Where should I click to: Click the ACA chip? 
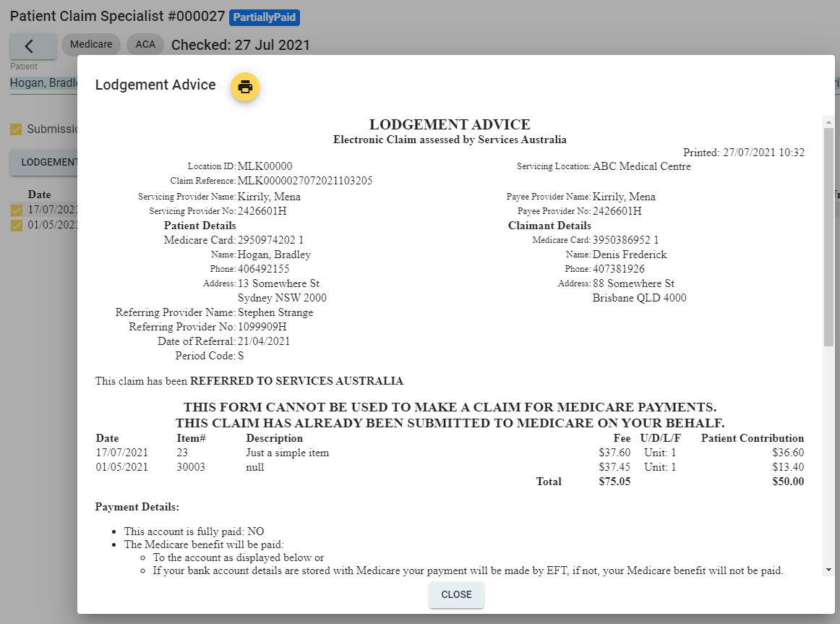[145, 44]
